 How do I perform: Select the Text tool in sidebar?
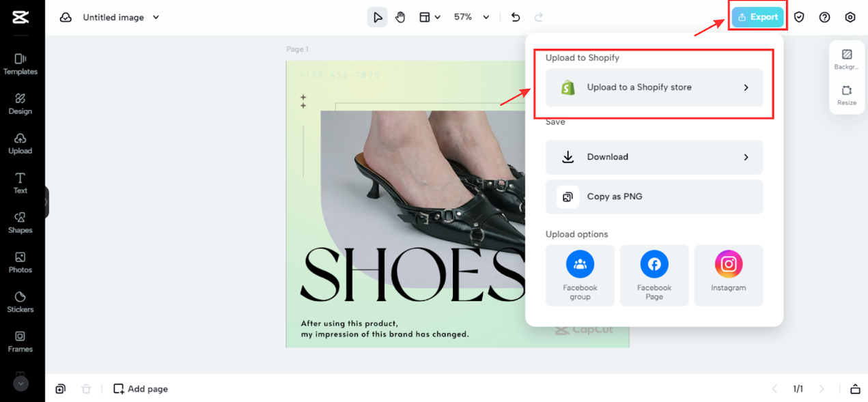pos(20,183)
